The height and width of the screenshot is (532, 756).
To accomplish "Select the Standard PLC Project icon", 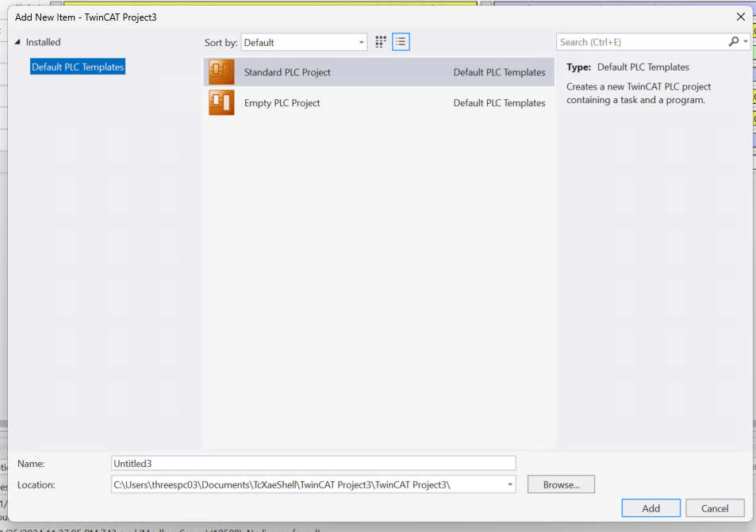I will tap(221, 72).
